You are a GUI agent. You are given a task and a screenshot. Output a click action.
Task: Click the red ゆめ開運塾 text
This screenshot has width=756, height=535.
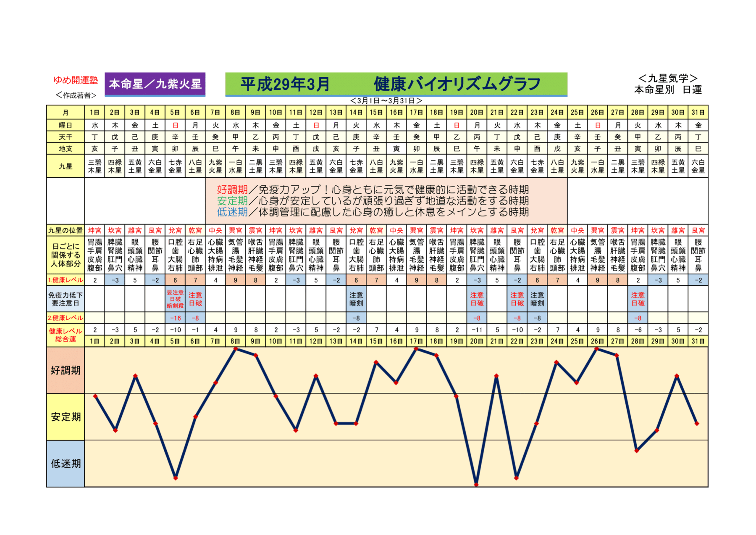coord(76,80)
